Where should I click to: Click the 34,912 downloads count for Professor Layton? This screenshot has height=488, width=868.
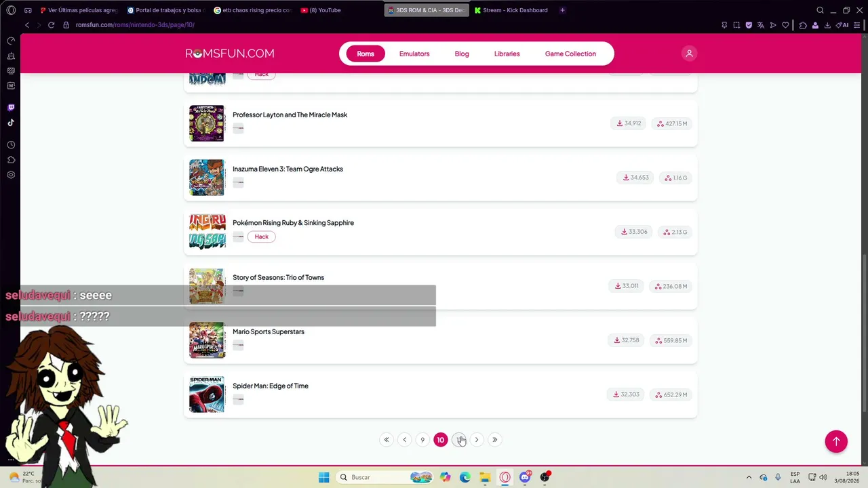pyautogui.click(x=629, y=123)
